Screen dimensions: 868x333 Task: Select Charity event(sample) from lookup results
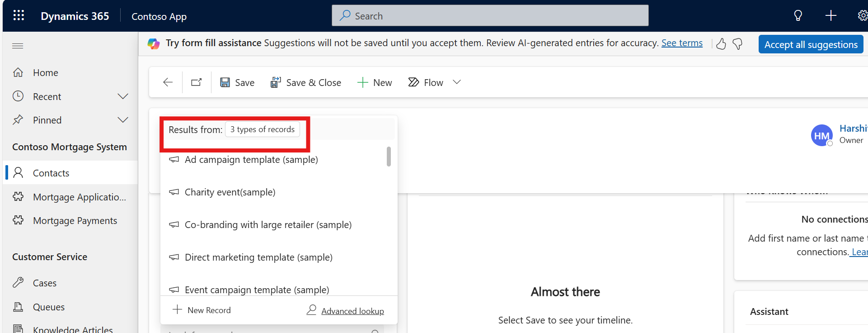tap(230, 192)
